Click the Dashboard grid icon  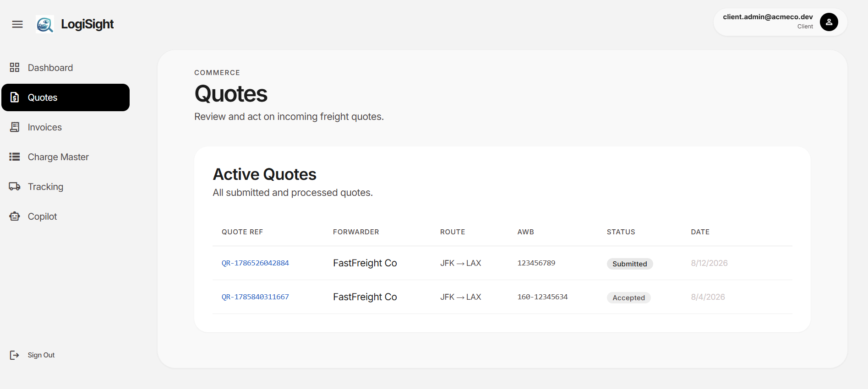[15, 68]
